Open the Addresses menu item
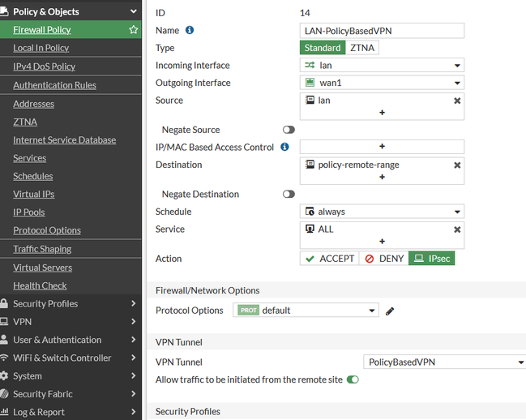 point(34,104)
